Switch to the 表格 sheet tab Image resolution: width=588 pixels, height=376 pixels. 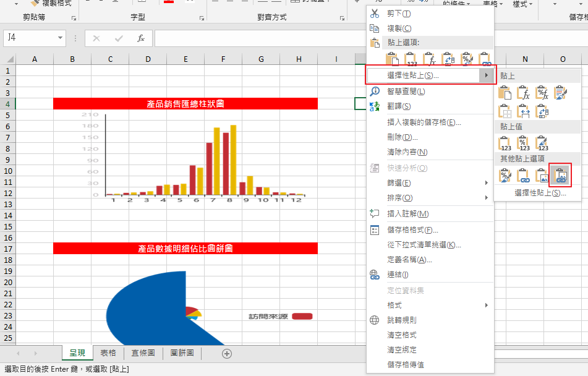[108, 353]
